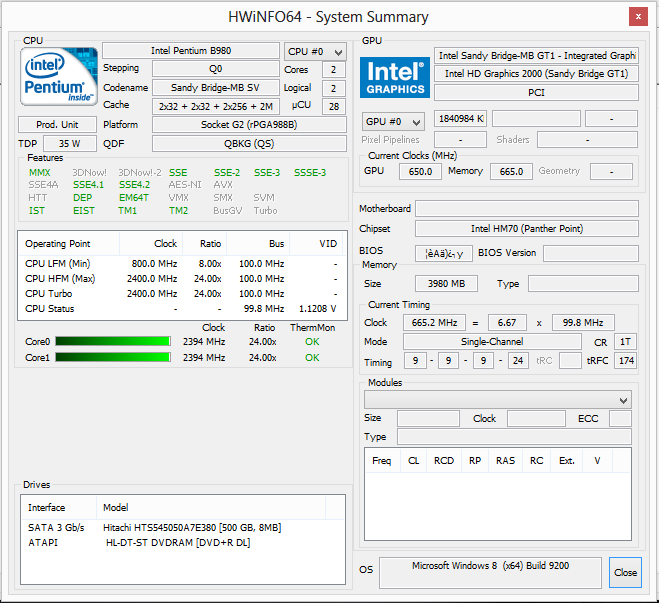Click the Model column header in Drives

pyautogui.click(x=211, y=508)
